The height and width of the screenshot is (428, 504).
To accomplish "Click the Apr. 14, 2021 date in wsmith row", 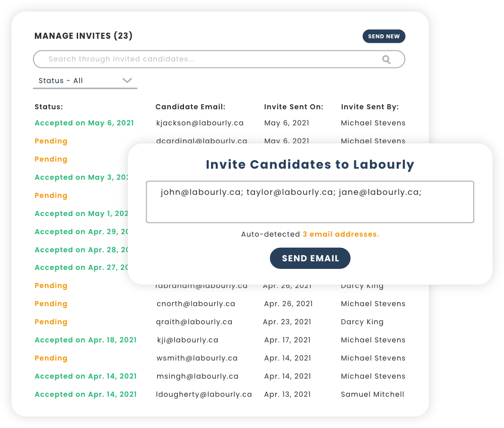I will click(x=288, y=358).
